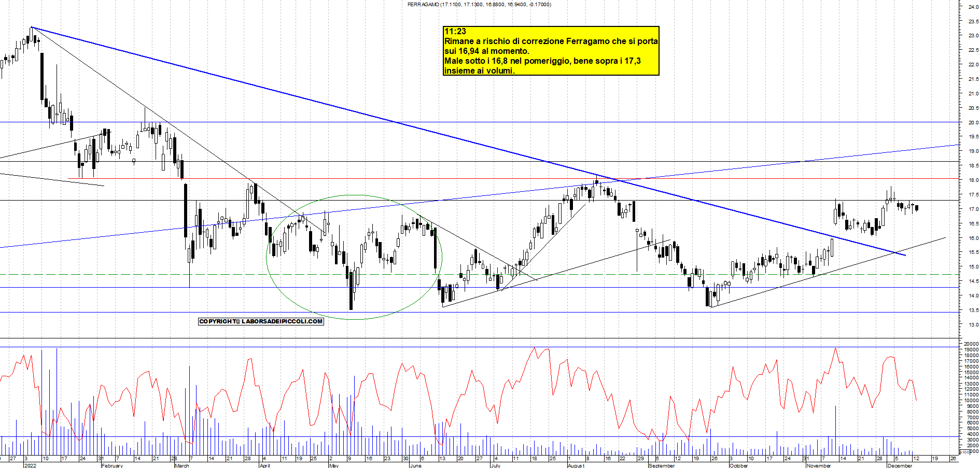The height and width of the screenshot is (468, 980).
Task: Select the 18.5 price axis label
Action: click(x=973, y=166)
